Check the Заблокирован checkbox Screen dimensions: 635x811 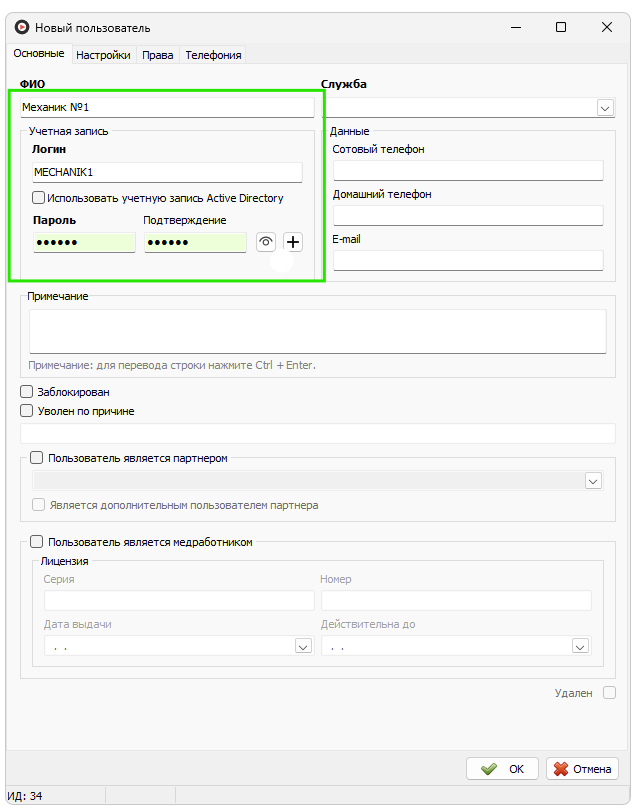[x=27, y=392]
